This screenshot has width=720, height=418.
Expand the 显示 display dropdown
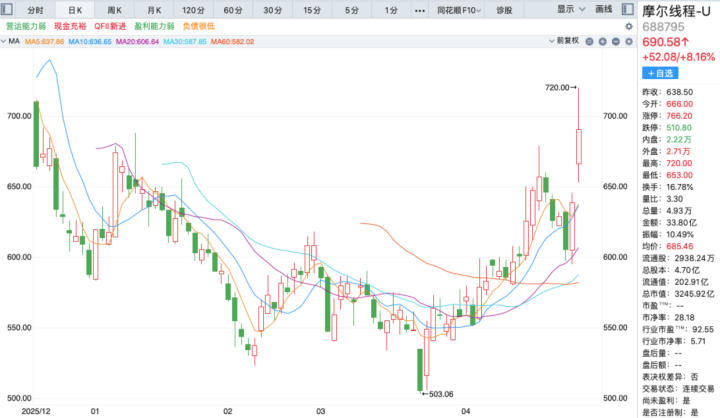(x=570, y=9)
